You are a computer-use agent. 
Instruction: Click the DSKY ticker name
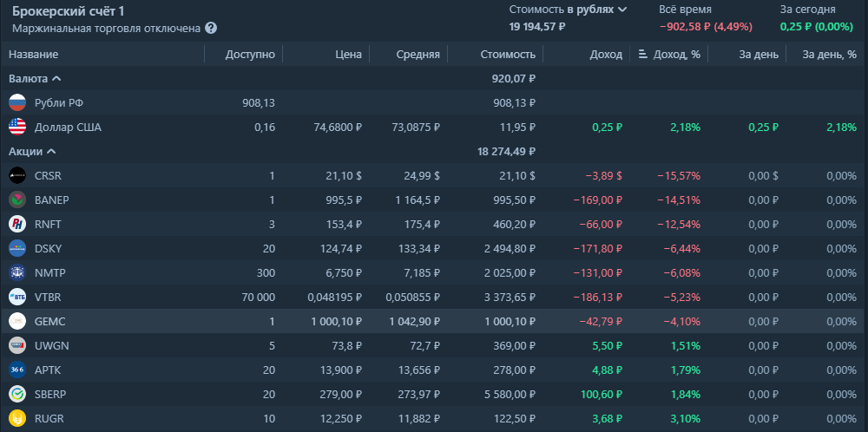click(x=48, y=248)
